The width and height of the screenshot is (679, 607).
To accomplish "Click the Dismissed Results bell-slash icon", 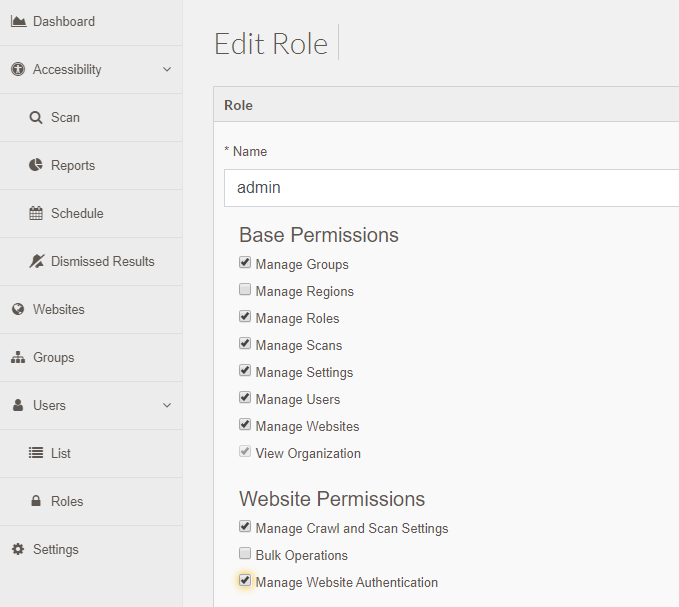I will point(37,262).
